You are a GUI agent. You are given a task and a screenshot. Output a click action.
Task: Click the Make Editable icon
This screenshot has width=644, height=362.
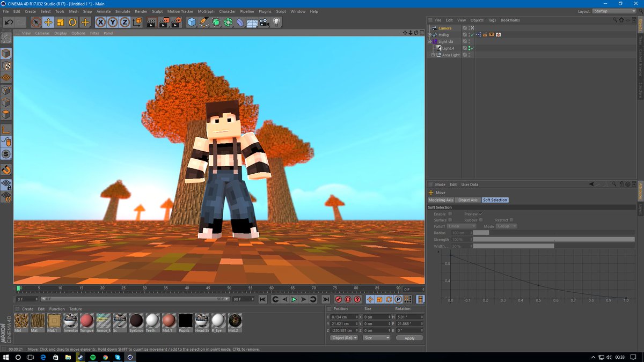tap(6, 39)
